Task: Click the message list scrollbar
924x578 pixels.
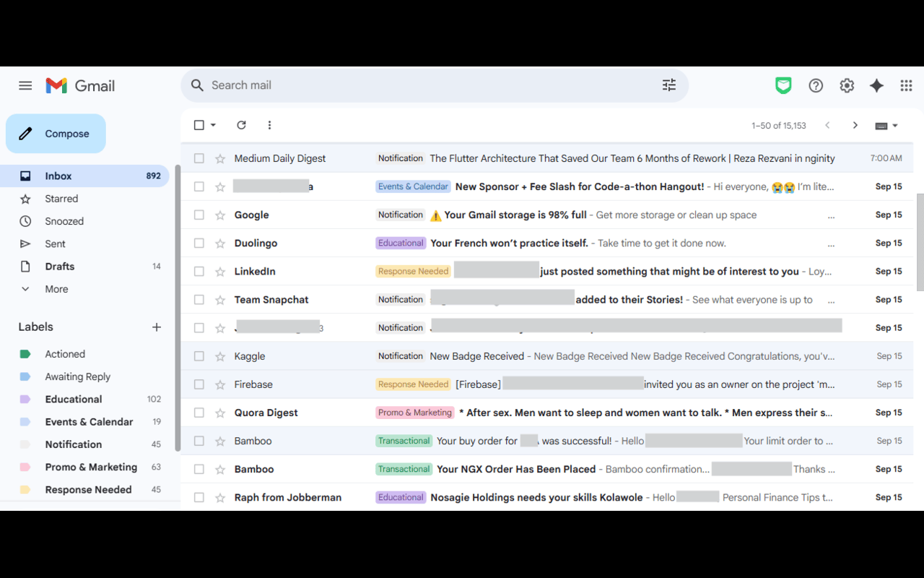Action: [x=920, y=242]
